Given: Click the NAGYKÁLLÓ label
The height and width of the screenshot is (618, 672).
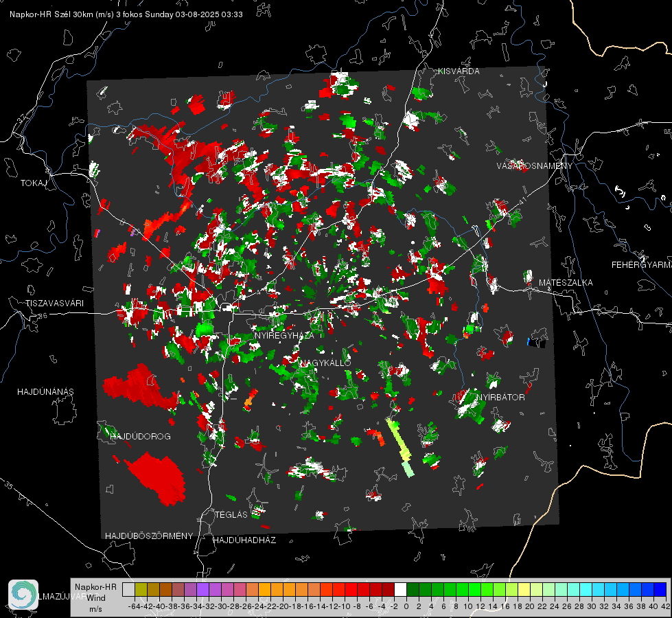Looking at the screenshot, I should click(x=325, y=363).
